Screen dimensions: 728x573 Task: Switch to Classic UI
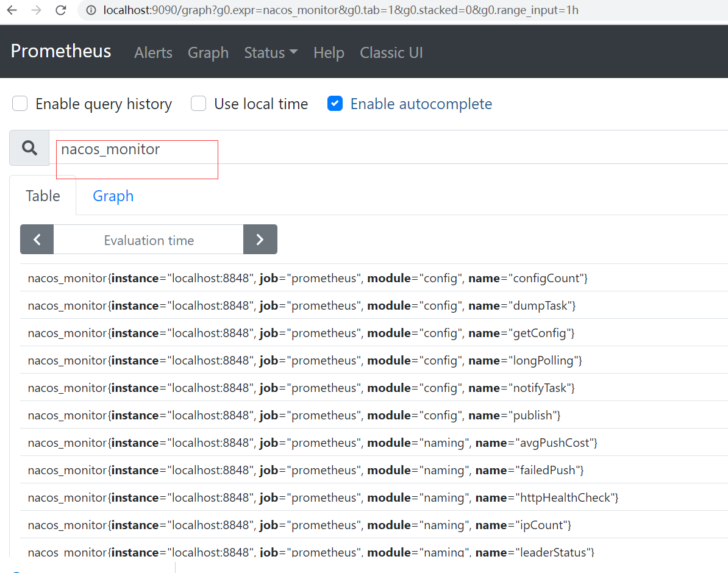pyautogui.click(x=391, y=53)
